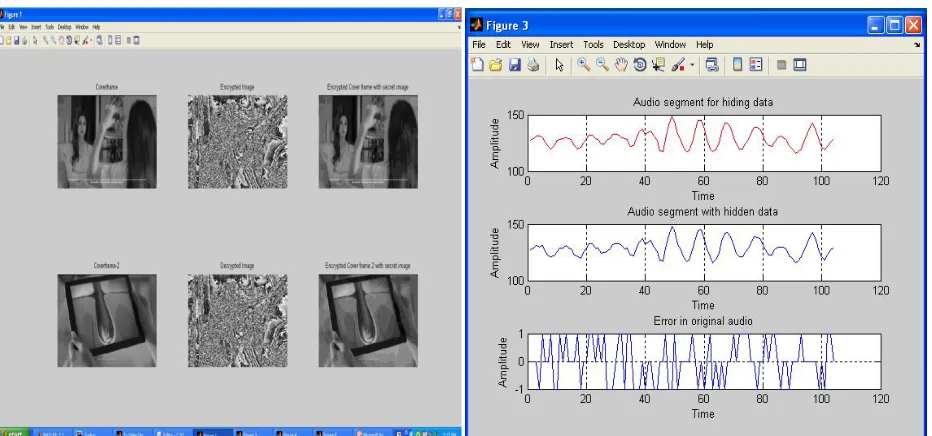
Task: Select Pan hand tool in Figure 1 toolbar
Action: tap(61, 40)
